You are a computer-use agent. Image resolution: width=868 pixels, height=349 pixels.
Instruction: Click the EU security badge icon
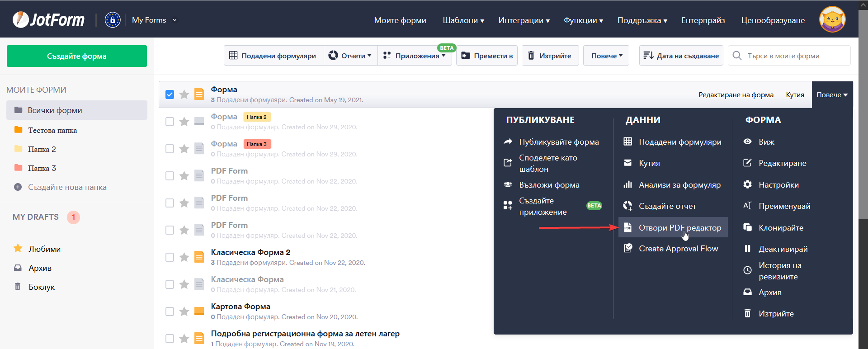(x=113, y=20)
